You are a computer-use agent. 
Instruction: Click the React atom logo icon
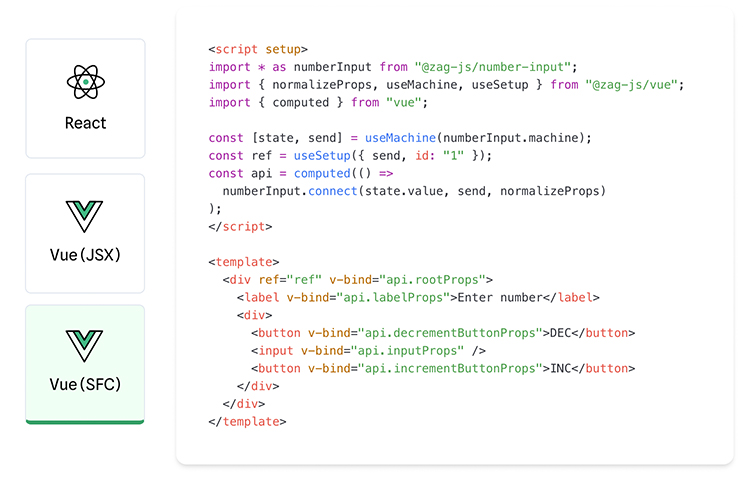86,82
